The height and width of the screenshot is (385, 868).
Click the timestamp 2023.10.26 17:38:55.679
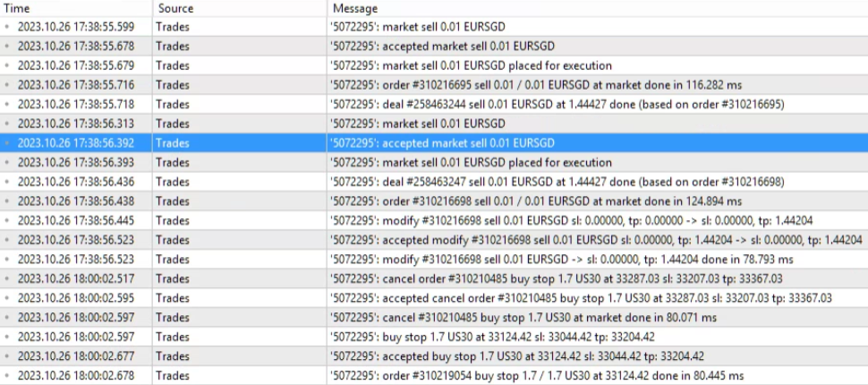(75, 65)
